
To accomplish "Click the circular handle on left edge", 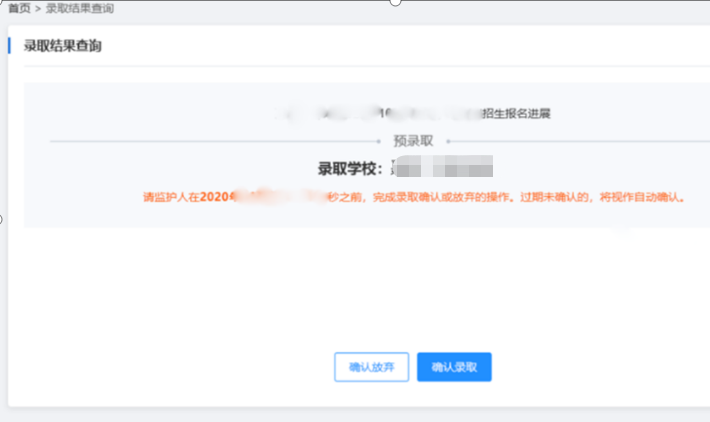I will tap(1, 220).
